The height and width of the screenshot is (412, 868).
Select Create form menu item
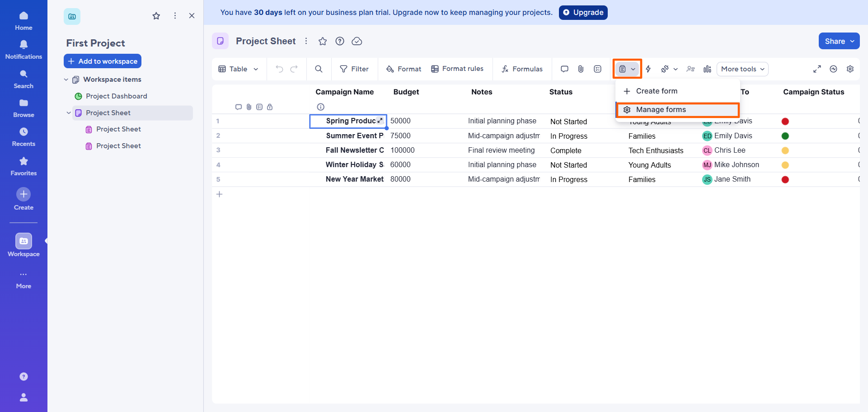677,91
